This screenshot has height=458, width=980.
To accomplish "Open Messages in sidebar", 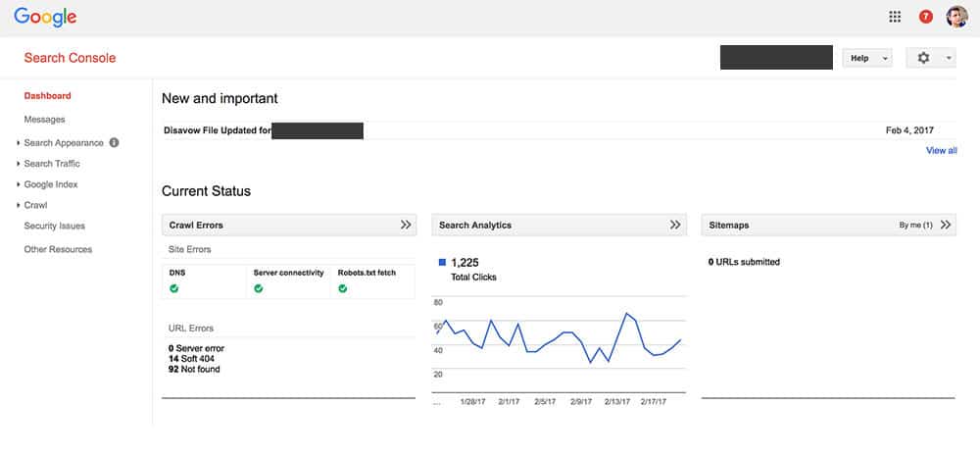I will point(44,120).
